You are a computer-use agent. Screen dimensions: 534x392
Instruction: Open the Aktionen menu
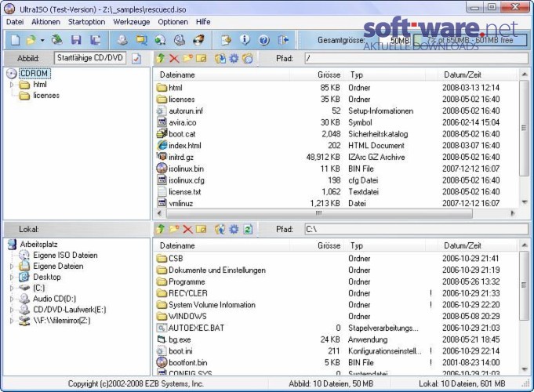(x=45, y=22)
